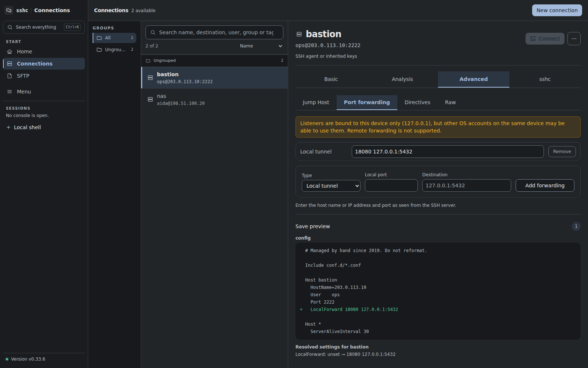Click the plus icon beside Local shell
This screenshot has width=588, height=368.
(x=8, y=127)
